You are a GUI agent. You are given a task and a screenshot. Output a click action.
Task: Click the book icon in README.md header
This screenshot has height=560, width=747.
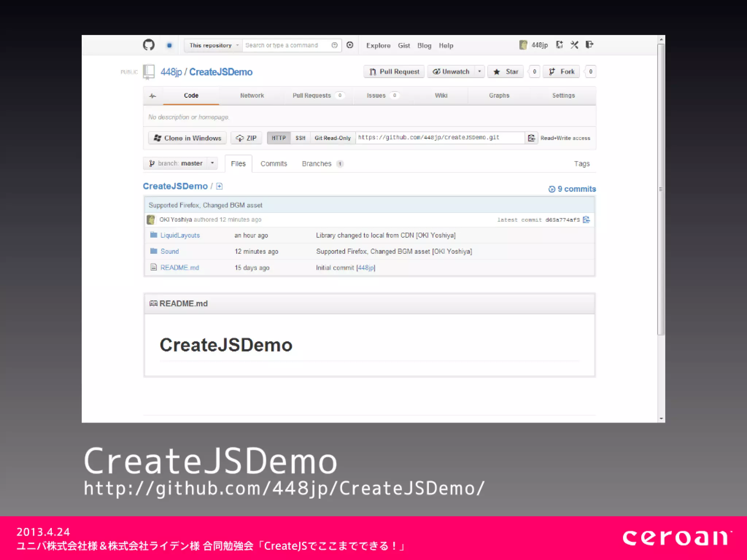[x=154, y=303]
